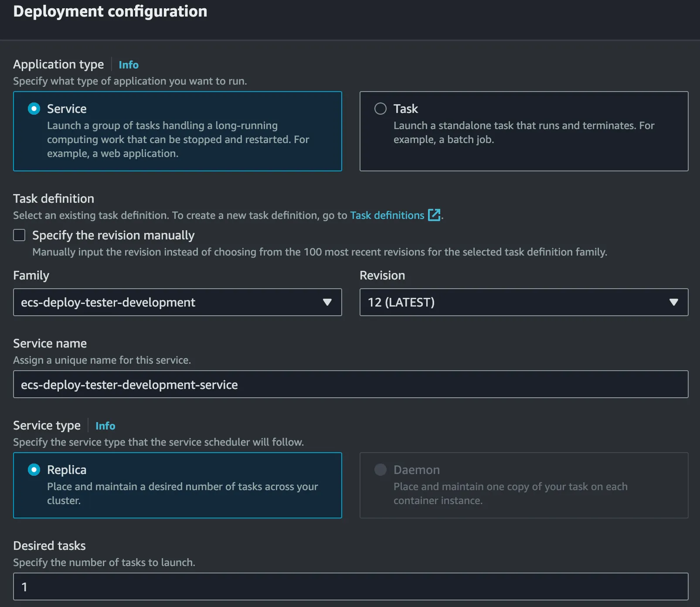Click the Task option card description

[x=524, y=133]
